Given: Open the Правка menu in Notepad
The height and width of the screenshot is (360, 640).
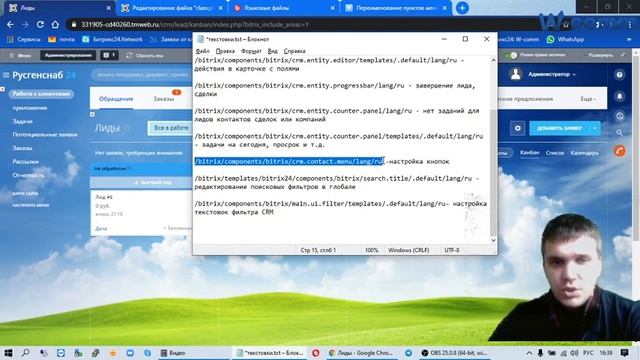Looking at the screenshot, I should coord(225,51).
